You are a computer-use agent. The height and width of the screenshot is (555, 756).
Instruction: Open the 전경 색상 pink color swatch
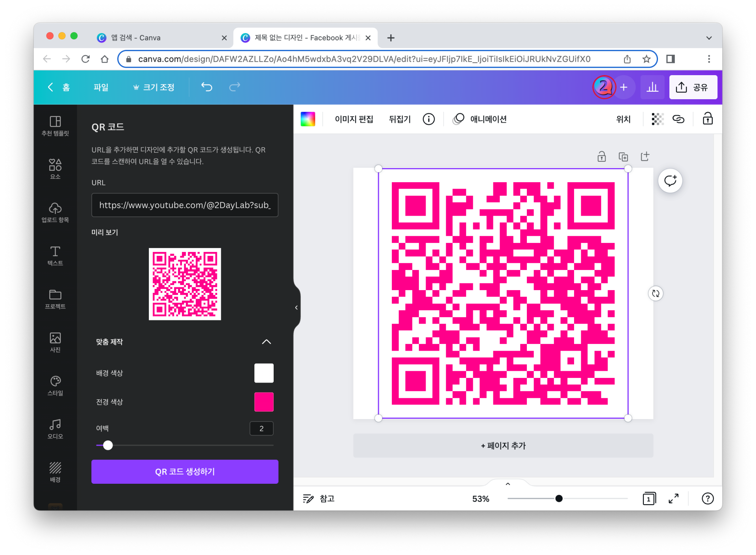[263, 402]
